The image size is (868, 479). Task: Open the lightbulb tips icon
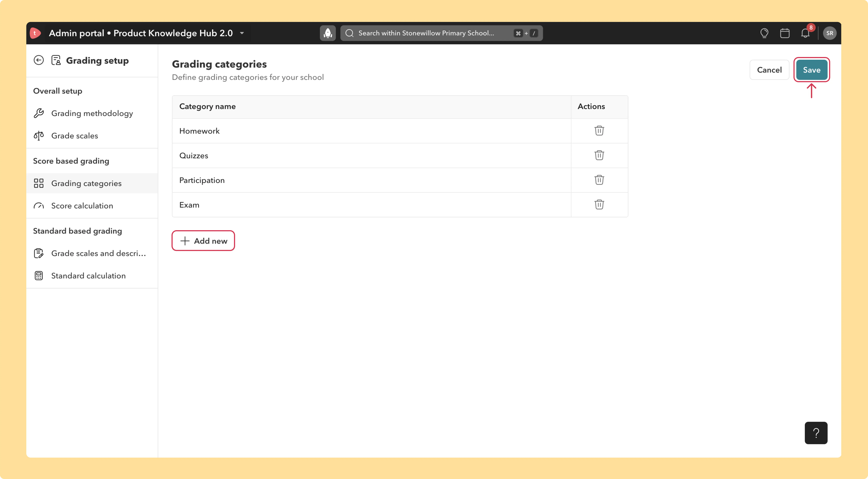coord(764,33)
